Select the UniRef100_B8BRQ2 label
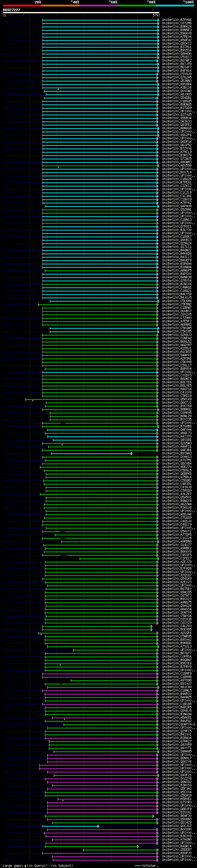Viewport: 197px width, 868px height. pyautogui.click(x=177, y=410)
